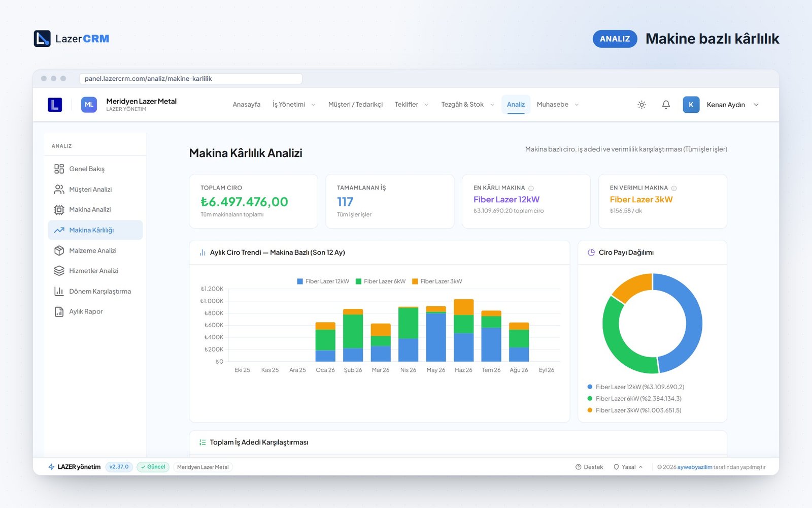
Task: Expand the Teklifler dropdown menu
Action: [x=412, y=105]
